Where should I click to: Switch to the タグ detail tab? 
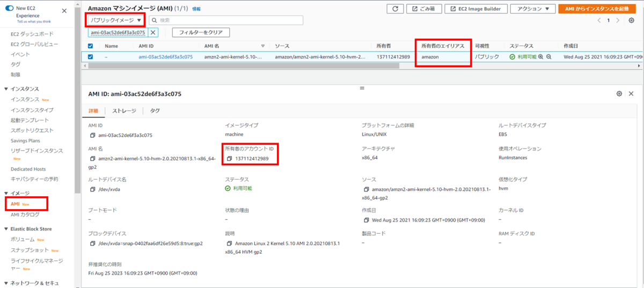(155, 110)
